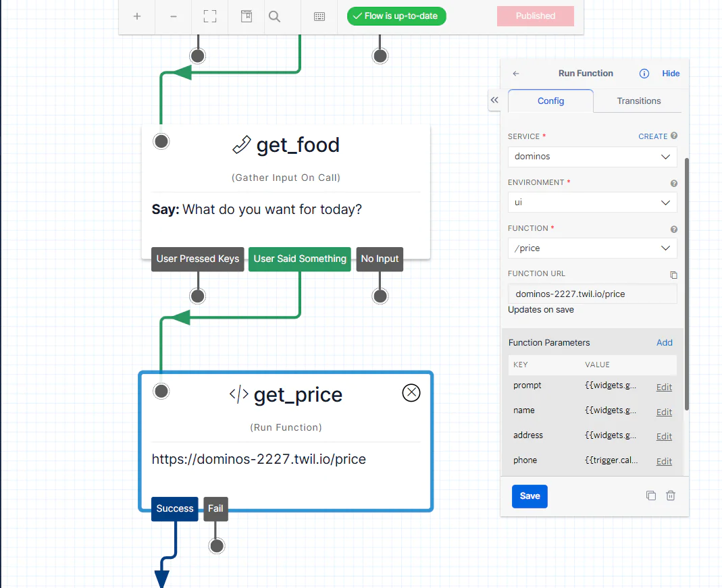Hide the Run Function panel

pos(671,74)
